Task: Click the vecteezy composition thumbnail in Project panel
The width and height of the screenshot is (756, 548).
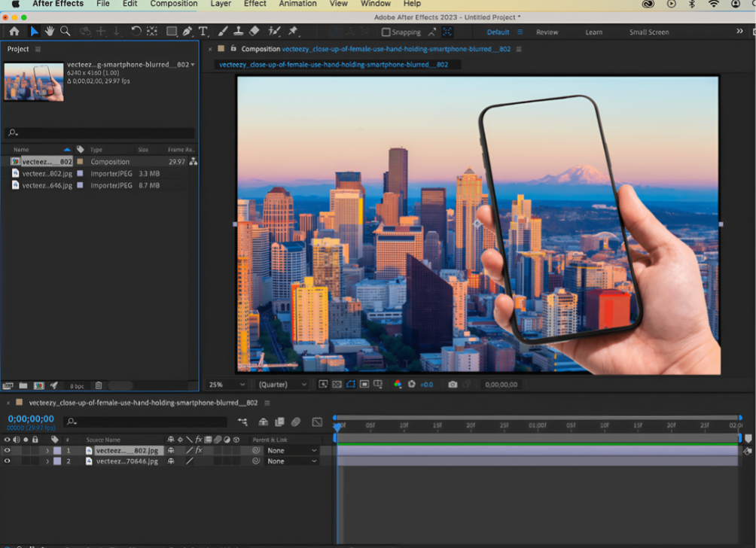Action: 33,79
